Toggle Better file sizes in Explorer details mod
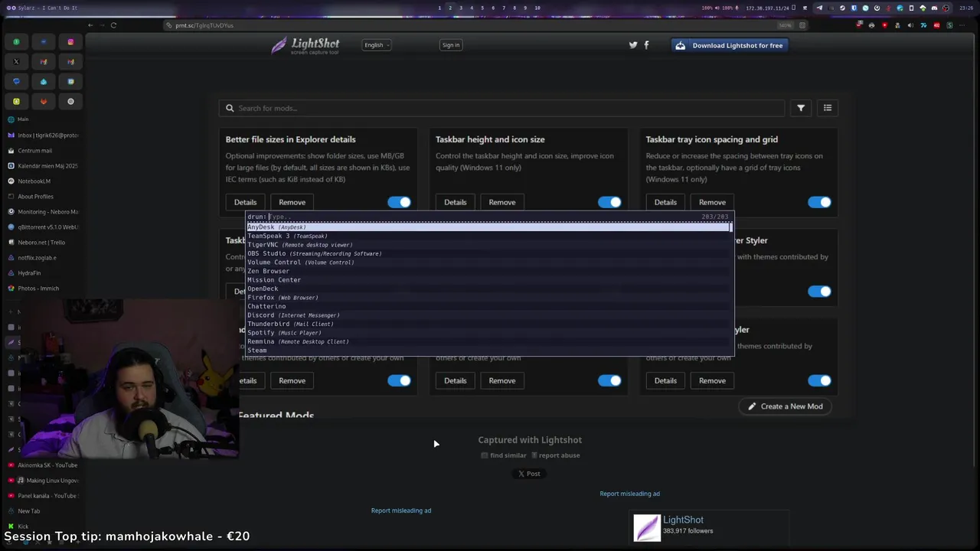The width and height of the screenshot is (980, 551). click(x=399, y=202)
